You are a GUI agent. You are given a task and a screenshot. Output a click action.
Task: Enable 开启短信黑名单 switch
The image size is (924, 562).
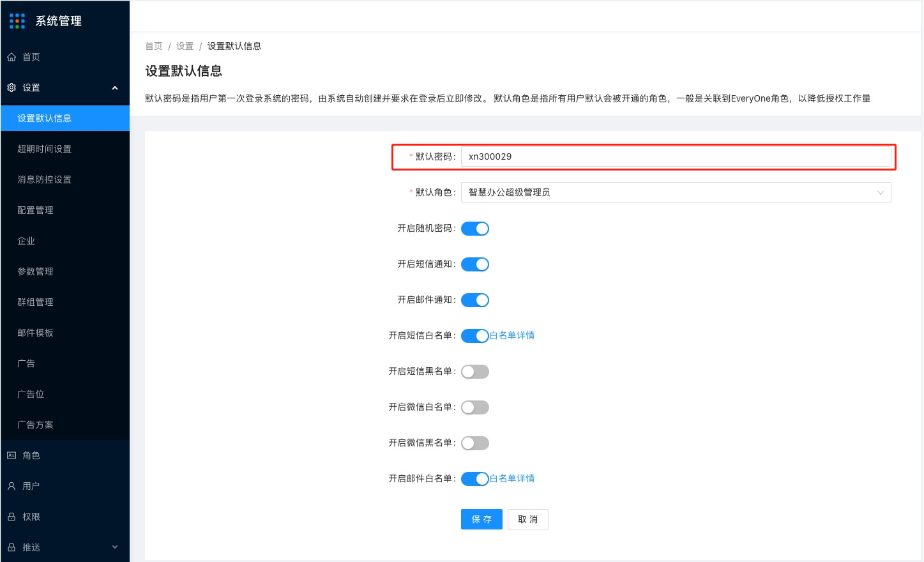coord(475,372)
